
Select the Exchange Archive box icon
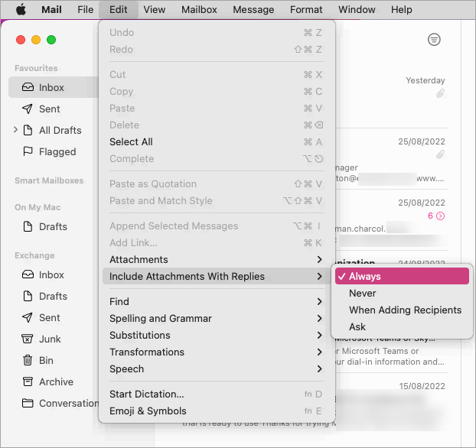point(28,381)
